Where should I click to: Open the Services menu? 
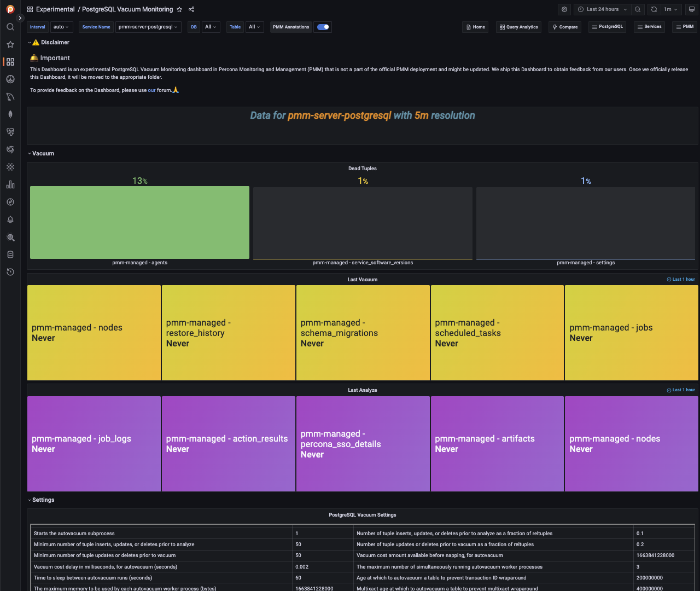[x=649, y=27]
